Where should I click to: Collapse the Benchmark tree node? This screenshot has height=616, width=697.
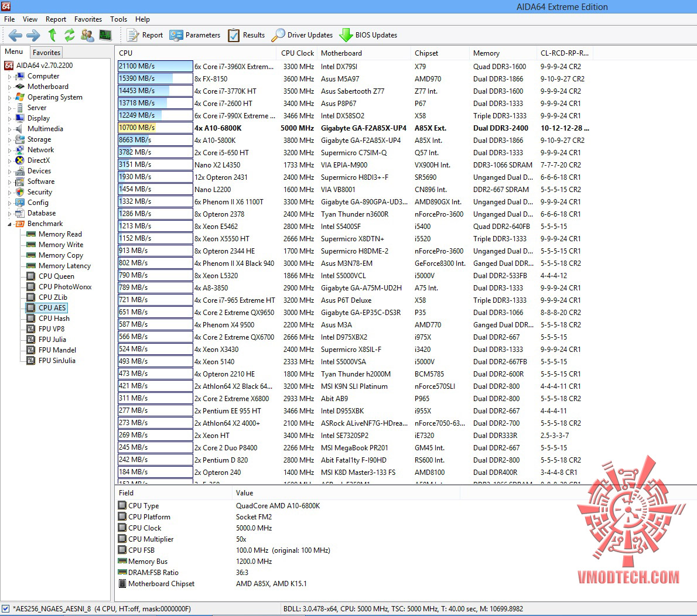[9, 224]
